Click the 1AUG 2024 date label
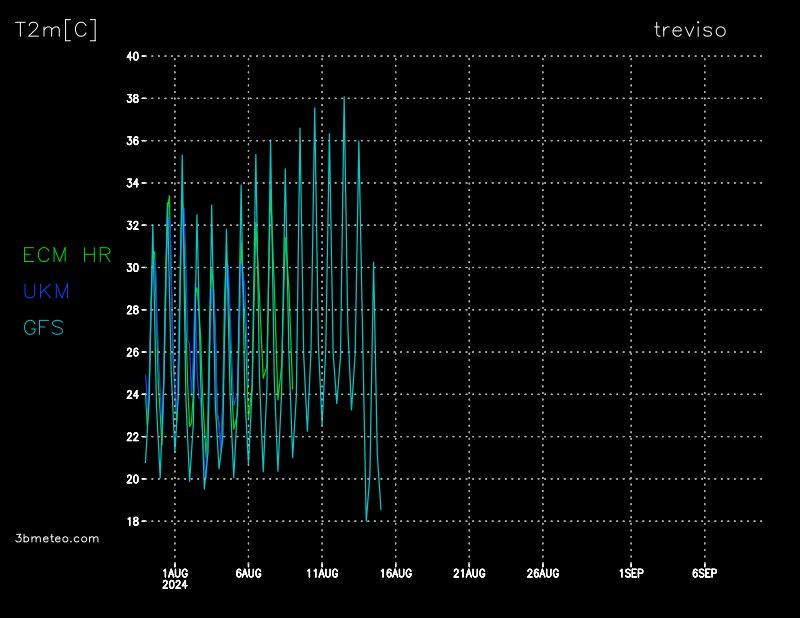800x618 pixels. pos(175,578)
